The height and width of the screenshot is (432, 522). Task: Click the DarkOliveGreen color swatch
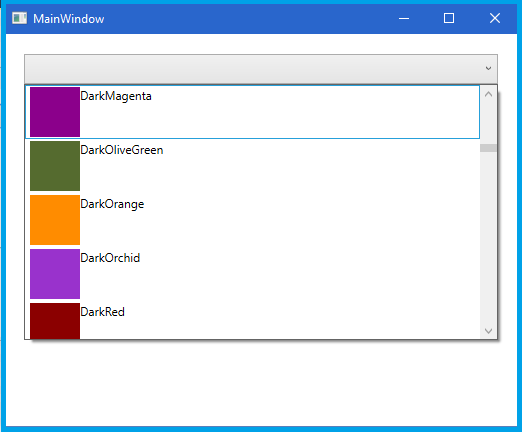(x=55, y=166)
